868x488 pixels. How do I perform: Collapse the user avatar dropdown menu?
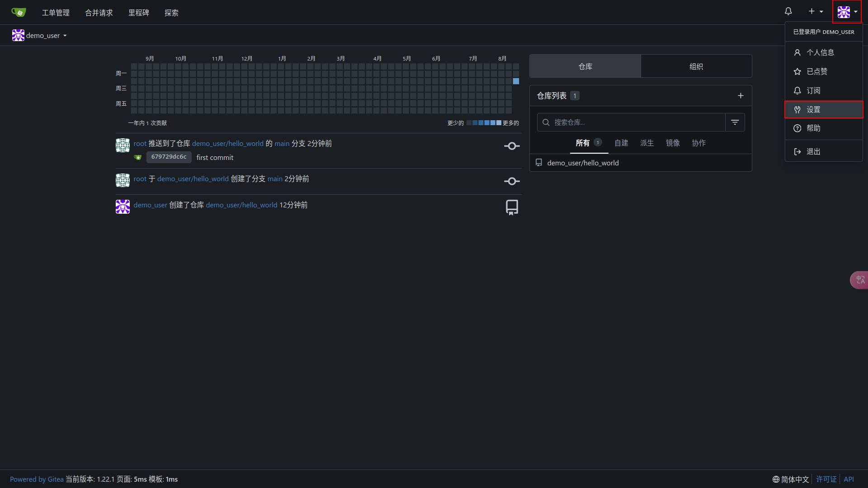[847, 12]
